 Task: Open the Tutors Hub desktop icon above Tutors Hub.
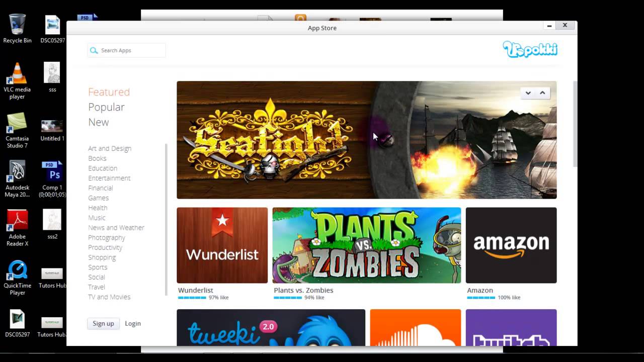(x=52, y=278)
